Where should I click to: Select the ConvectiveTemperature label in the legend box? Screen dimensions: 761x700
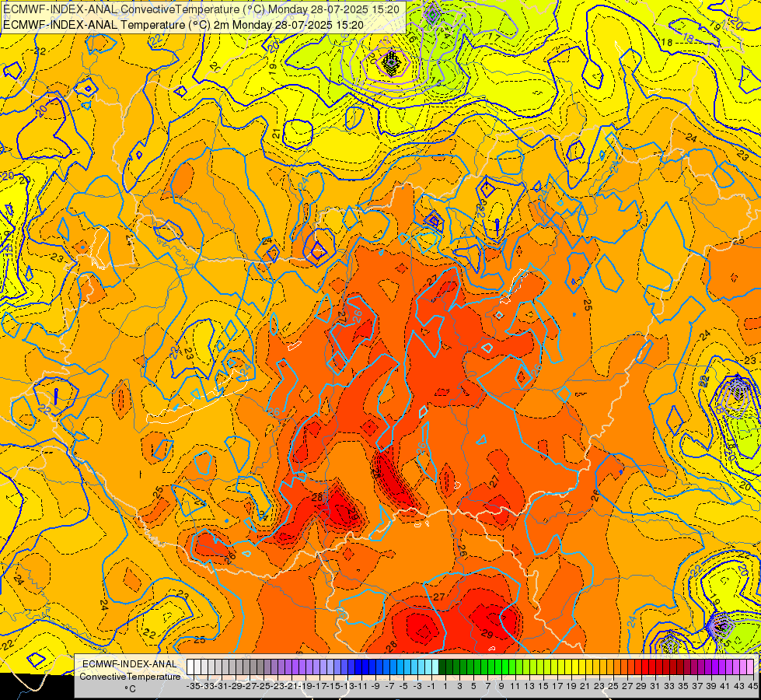pyautogui.click(x=130, y=677)
